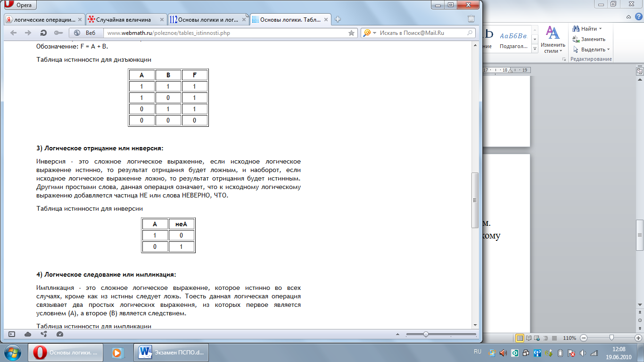This screenshot has width=644, height=362.
Task: Select the active "Основы логики. Табл..." tab
Action: point(290,19)
